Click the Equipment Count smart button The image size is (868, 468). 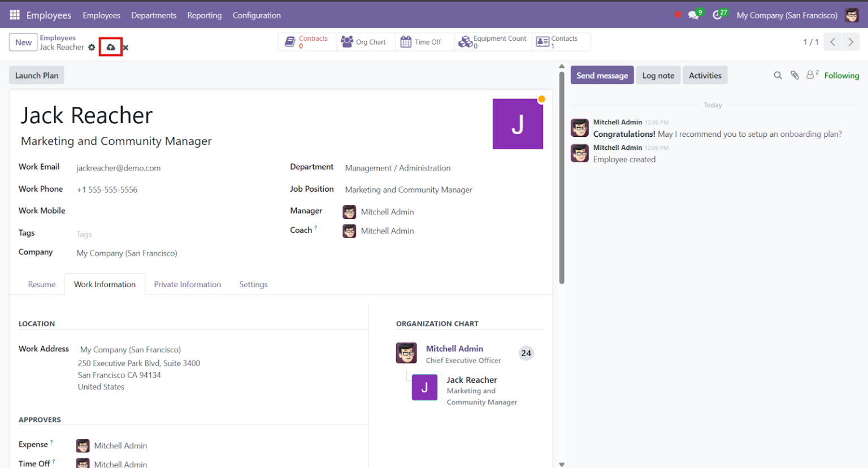465,41
